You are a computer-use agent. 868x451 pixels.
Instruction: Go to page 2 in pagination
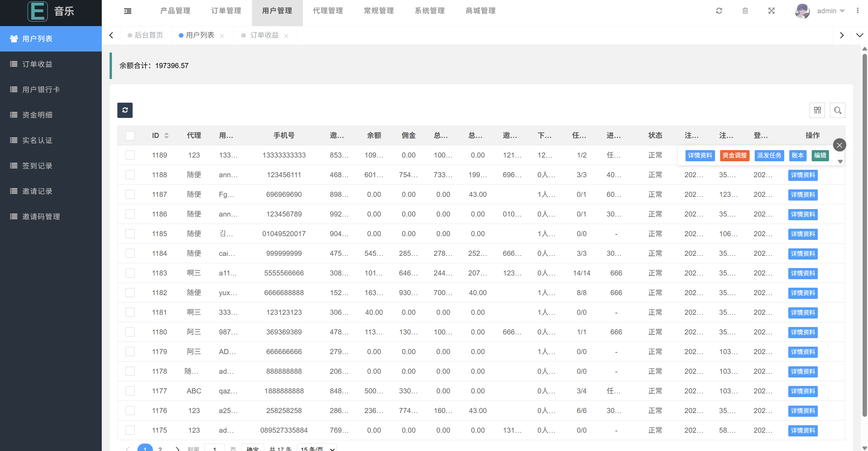coord(160,449)
